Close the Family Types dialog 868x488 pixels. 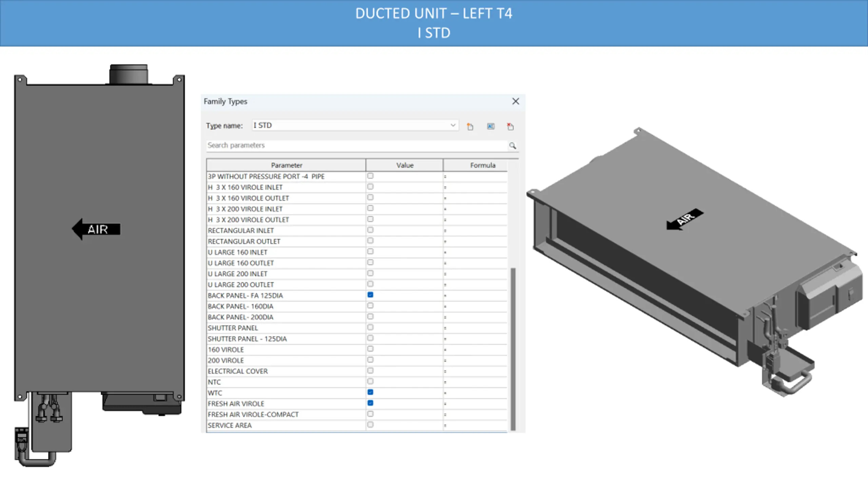pyautogui.click(x=515, y=101)
